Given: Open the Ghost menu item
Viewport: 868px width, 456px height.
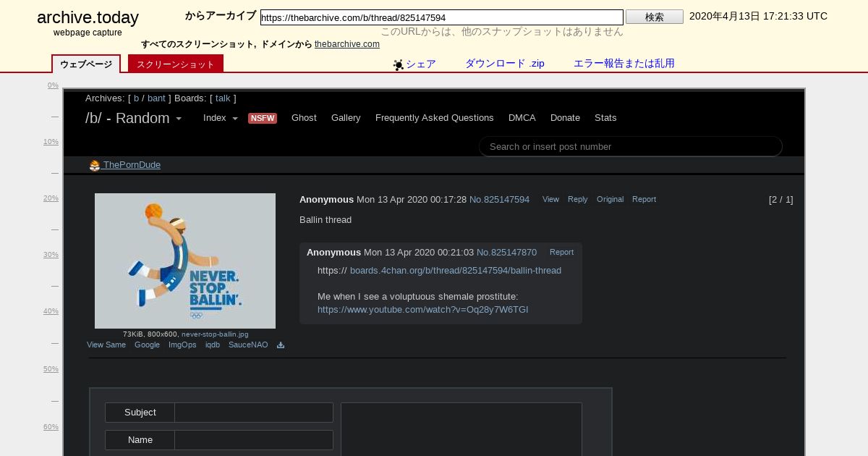Looking at the screenshot, I should pyautogui.click(x=304, y=118).
